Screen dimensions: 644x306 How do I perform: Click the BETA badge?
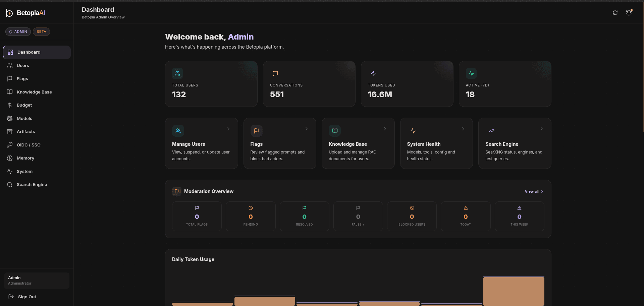pyautogui.click(x=41, y=32)
